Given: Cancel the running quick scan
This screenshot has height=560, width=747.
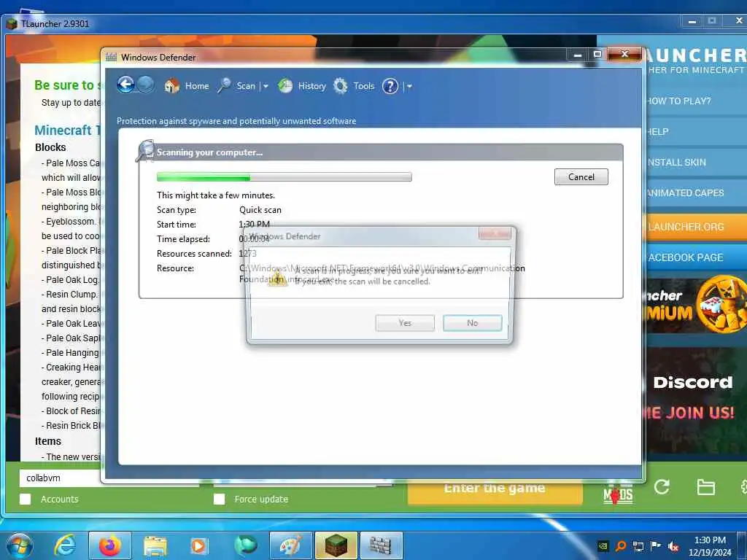Looking at the screenshot, I should coord(581,176).
